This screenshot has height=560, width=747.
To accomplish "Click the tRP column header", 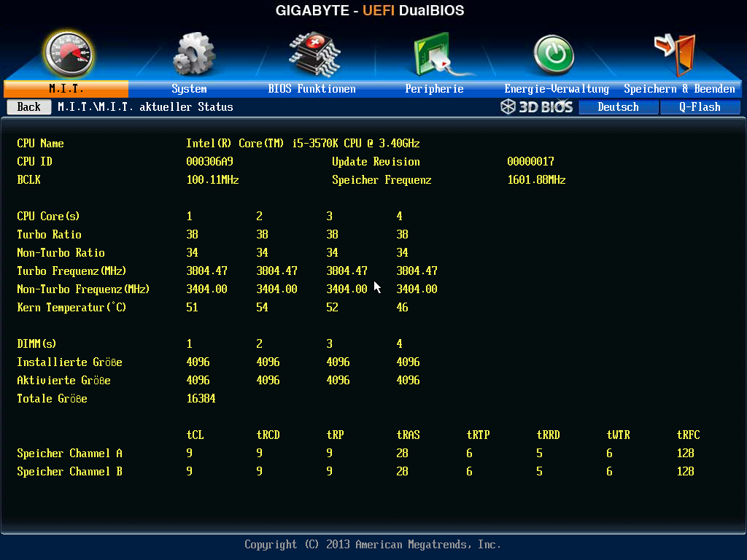I will (x=335, y=435).
